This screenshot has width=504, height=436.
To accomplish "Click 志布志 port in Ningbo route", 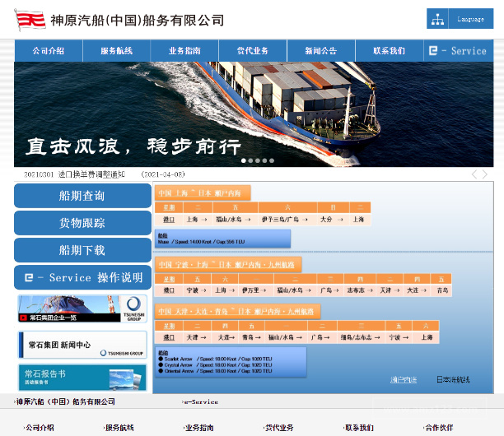I will tap(360, 290).
